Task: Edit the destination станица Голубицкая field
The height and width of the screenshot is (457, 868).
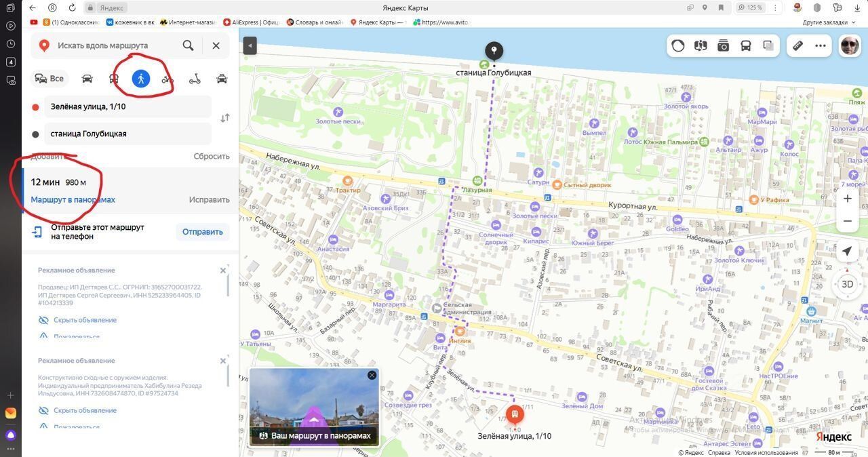Action: click(127, 134)
